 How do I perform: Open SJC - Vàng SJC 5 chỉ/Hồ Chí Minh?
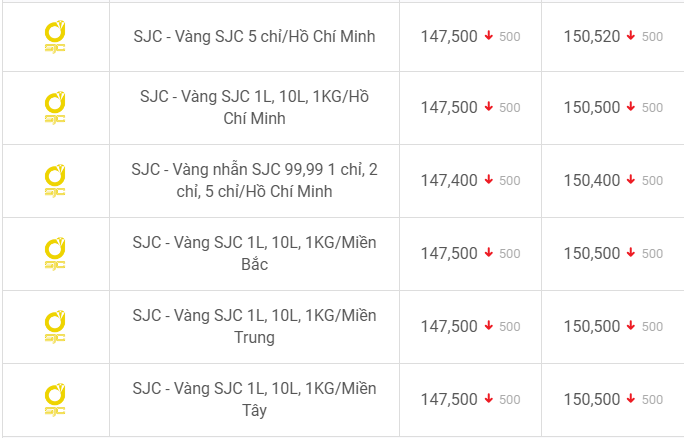[254, 36]
